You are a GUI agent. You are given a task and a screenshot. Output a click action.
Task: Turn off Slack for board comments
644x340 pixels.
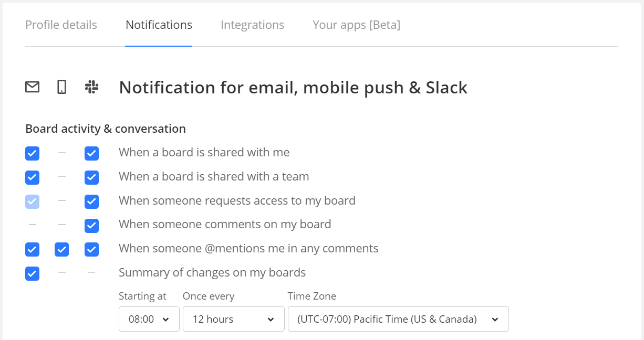tap(91, 226)
